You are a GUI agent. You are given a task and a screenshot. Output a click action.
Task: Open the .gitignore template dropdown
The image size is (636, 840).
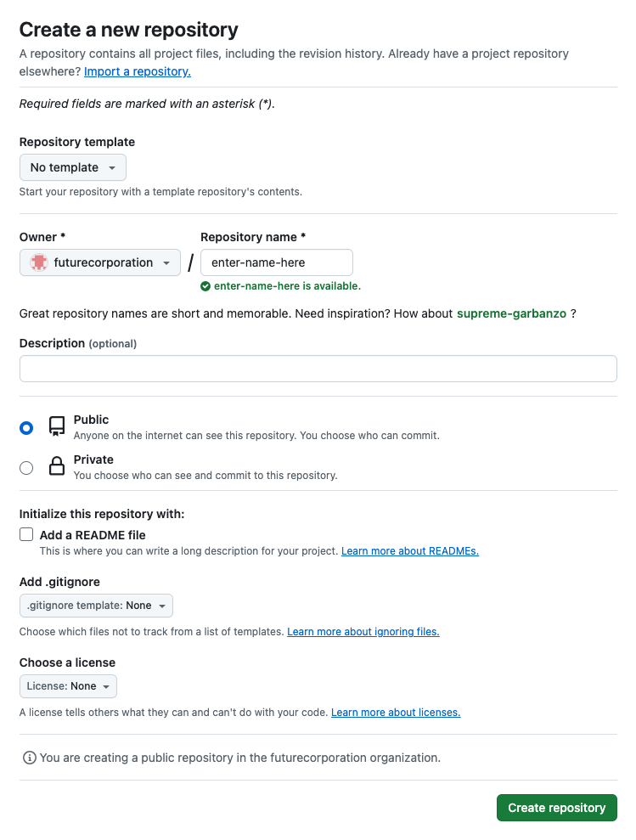click(x=96, y=606)
